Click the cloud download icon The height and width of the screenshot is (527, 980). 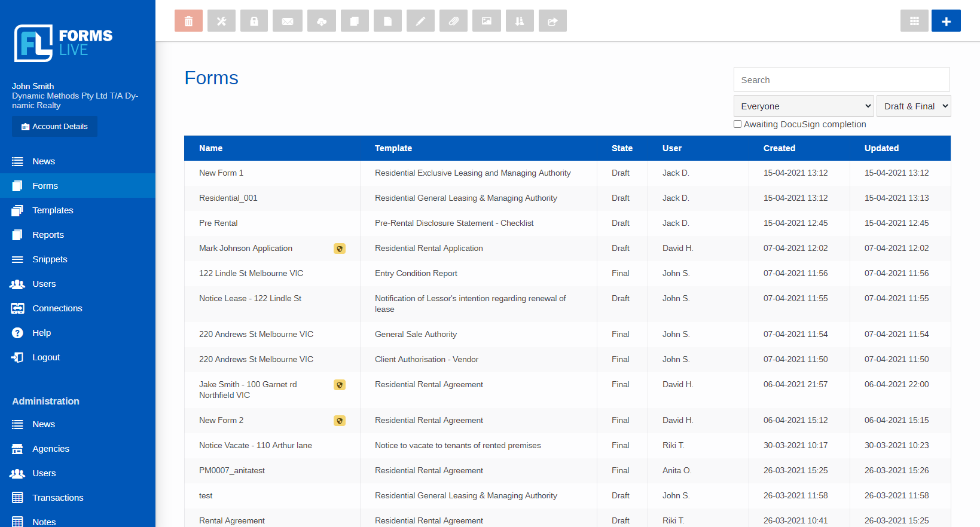pyautogui.click(x=322, y=21)
